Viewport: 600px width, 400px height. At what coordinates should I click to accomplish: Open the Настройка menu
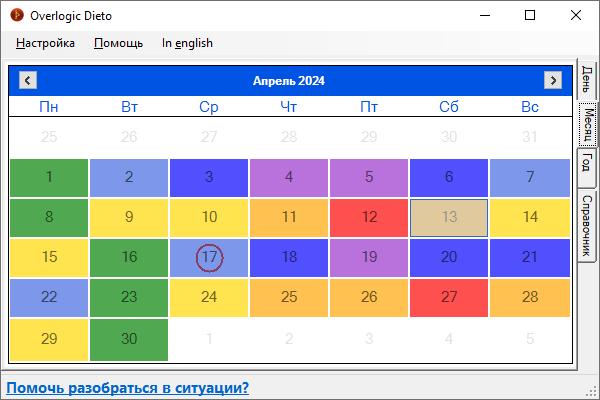(45, 43)
